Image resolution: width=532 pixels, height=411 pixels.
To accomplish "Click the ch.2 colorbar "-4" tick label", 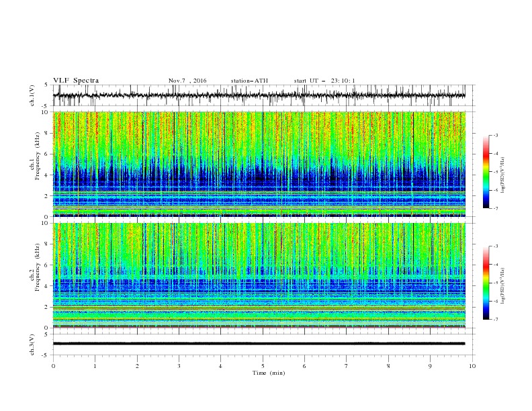I will click(x=495, y=265).
